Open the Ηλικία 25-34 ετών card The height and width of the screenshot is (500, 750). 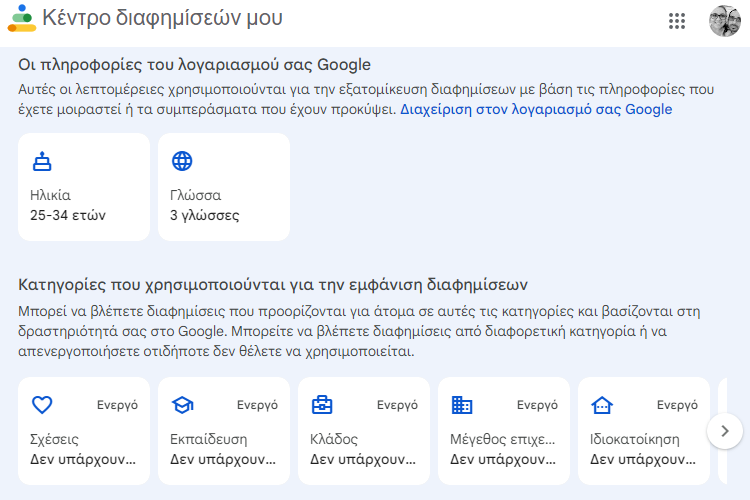tap(84, 187)
